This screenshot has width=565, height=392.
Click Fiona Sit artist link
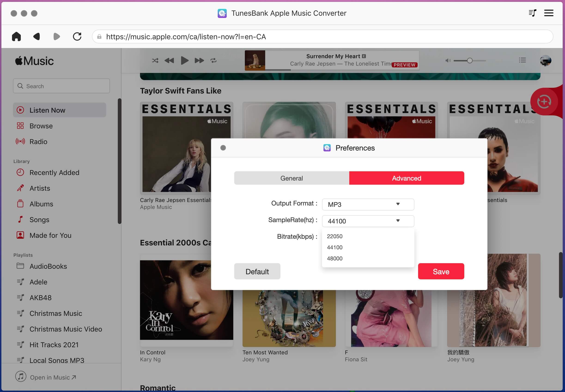[356, 359]
